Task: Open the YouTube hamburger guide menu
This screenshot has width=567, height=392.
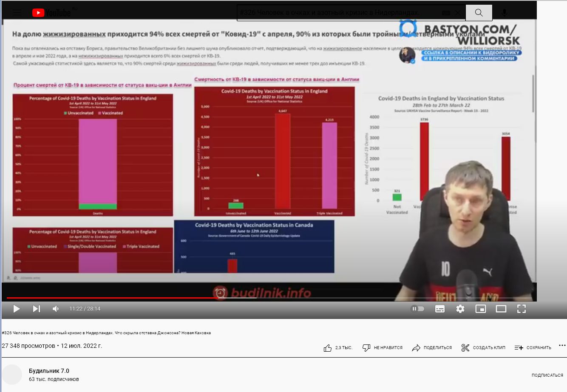Action: click(x=17, y=13)
